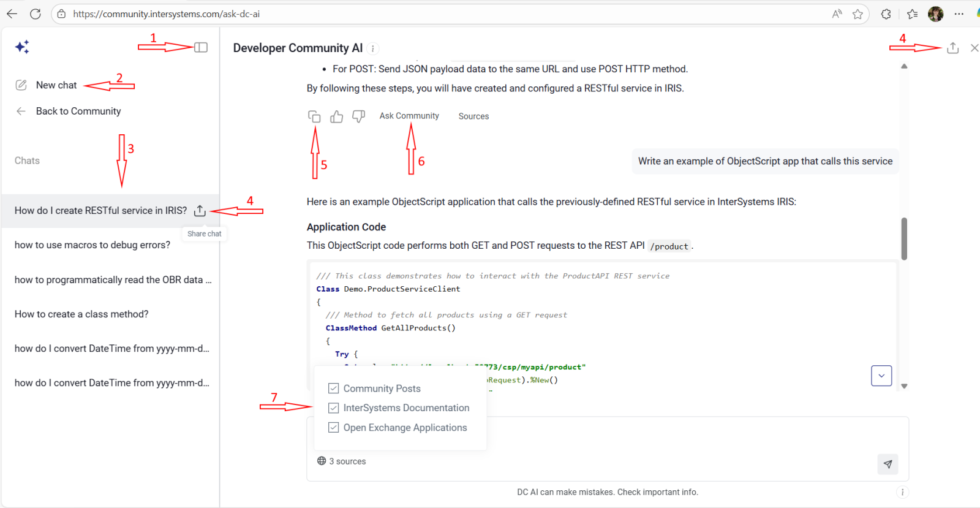Start a New chat
The height and width of the screenshot is (508, 980).
point(56,85)
